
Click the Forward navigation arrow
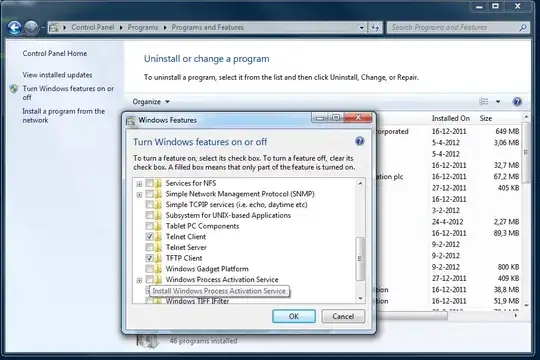(31, 28)
